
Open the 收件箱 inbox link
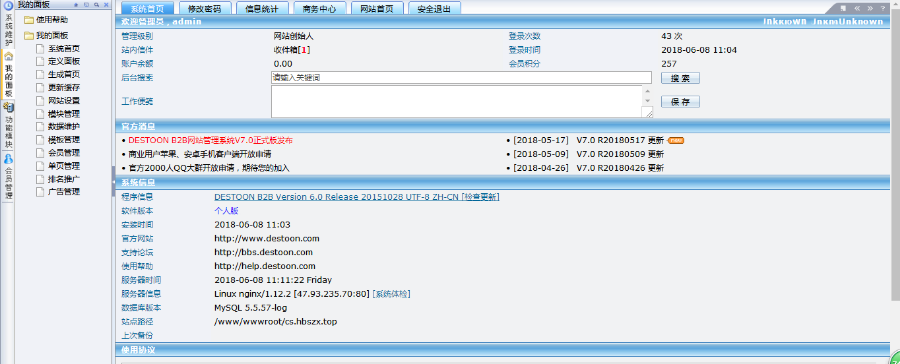click(x=292, y=50)
